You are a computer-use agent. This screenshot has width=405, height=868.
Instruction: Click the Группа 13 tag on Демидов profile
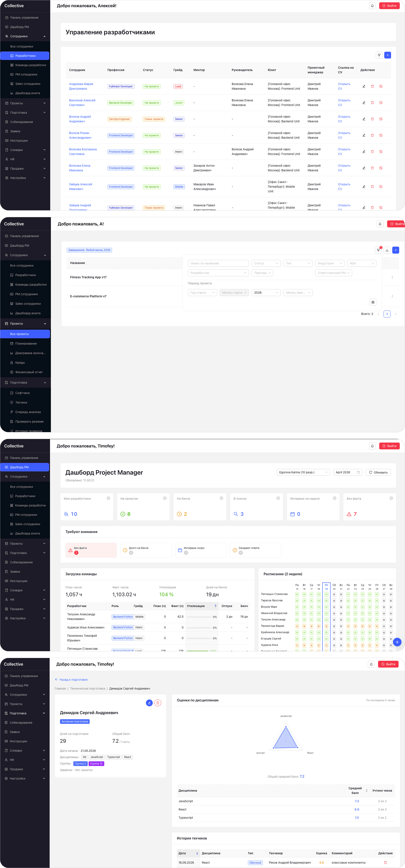tap(96, 764)
